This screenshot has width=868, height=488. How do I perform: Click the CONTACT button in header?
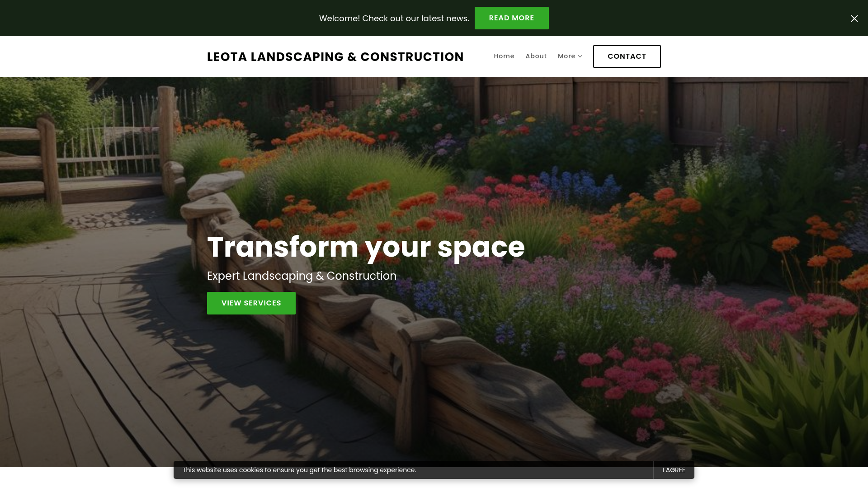coord(627,56)
